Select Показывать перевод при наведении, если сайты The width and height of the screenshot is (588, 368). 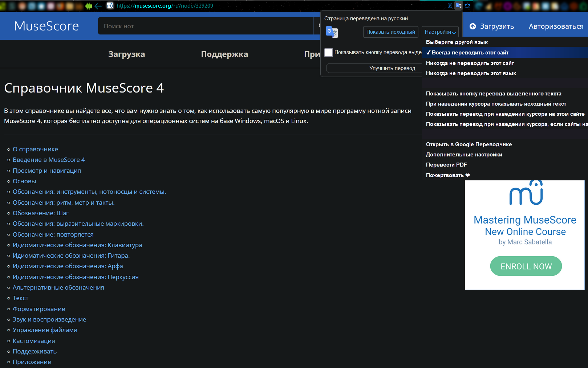pos(505,124)
